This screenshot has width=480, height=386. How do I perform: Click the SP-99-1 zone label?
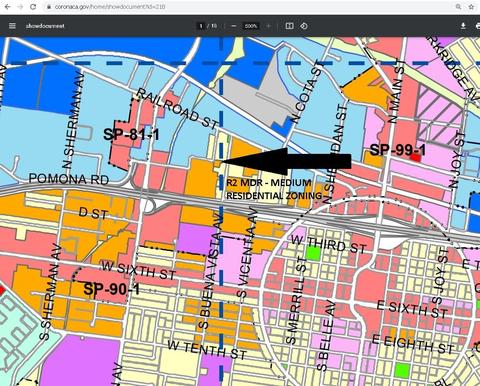(x=398, y=150)
